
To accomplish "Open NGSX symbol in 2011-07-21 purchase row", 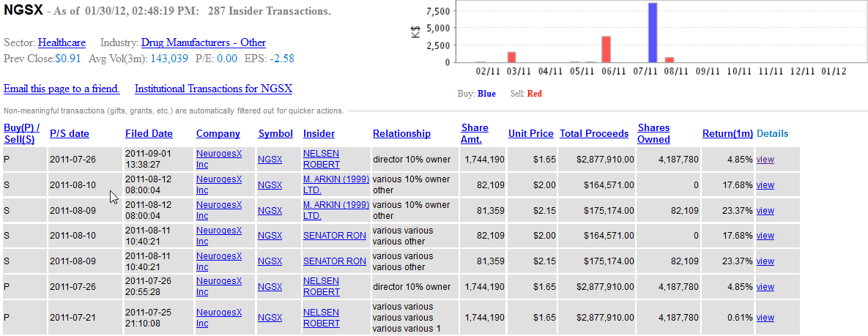I will click(270, 318).
